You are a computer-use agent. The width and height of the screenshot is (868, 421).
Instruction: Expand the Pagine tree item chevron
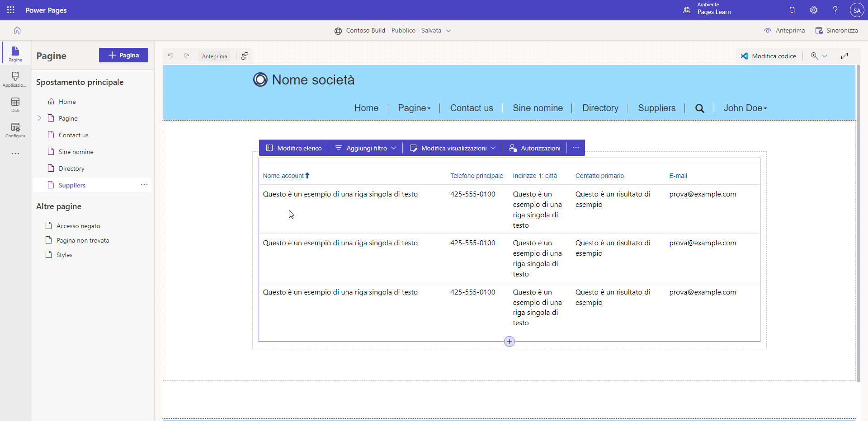pyautogui.click(x=39, y=118)
